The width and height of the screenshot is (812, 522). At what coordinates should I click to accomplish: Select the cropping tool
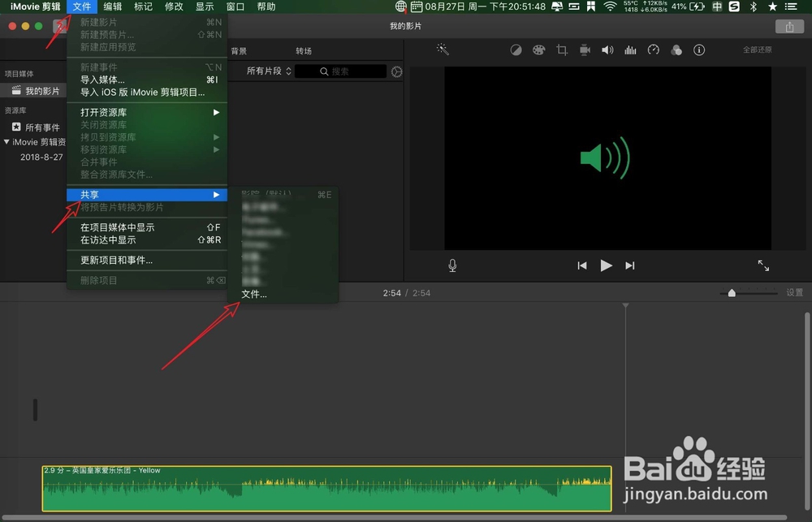click(x=562, y=50)
